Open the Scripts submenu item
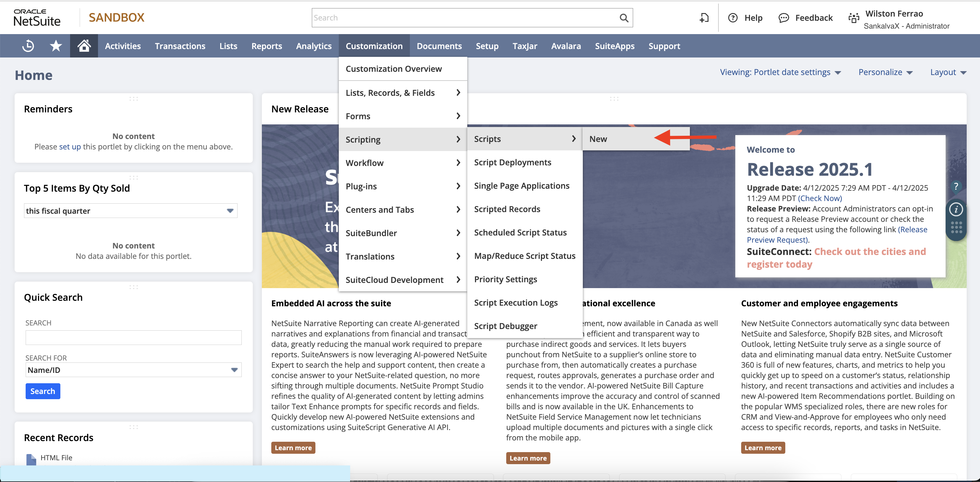 525,139
